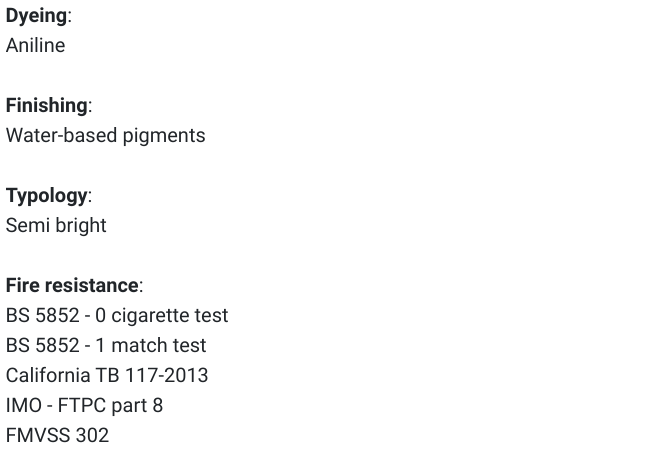Click the Typology heading
Viewport: 645px width, 457px height.
point(46,196)
